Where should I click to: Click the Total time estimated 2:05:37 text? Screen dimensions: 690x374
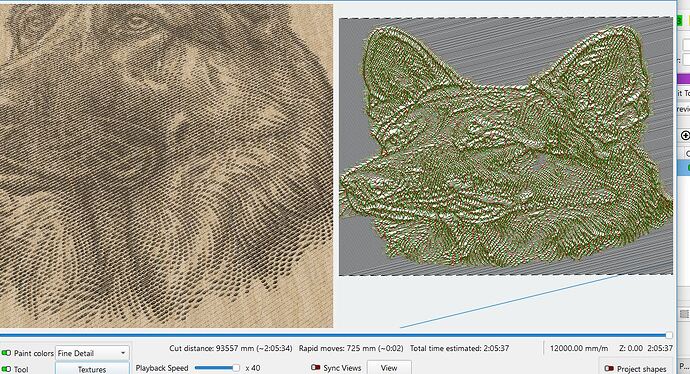(x=459, y=348)
